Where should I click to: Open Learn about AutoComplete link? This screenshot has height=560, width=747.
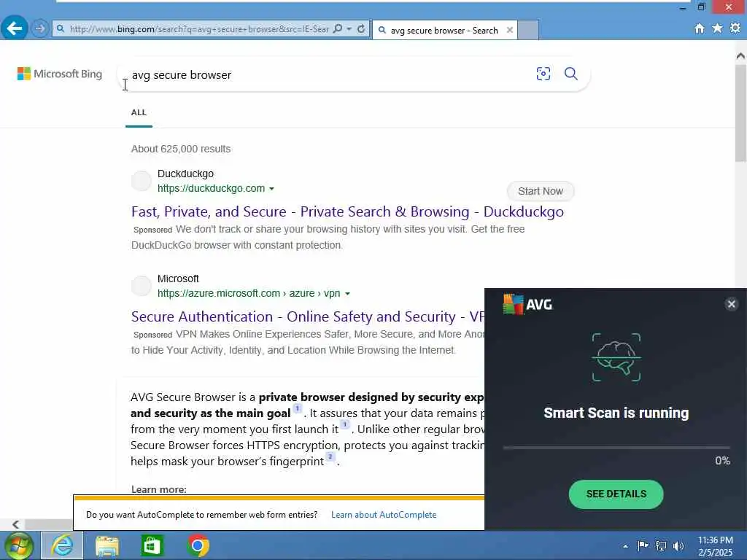384,515
